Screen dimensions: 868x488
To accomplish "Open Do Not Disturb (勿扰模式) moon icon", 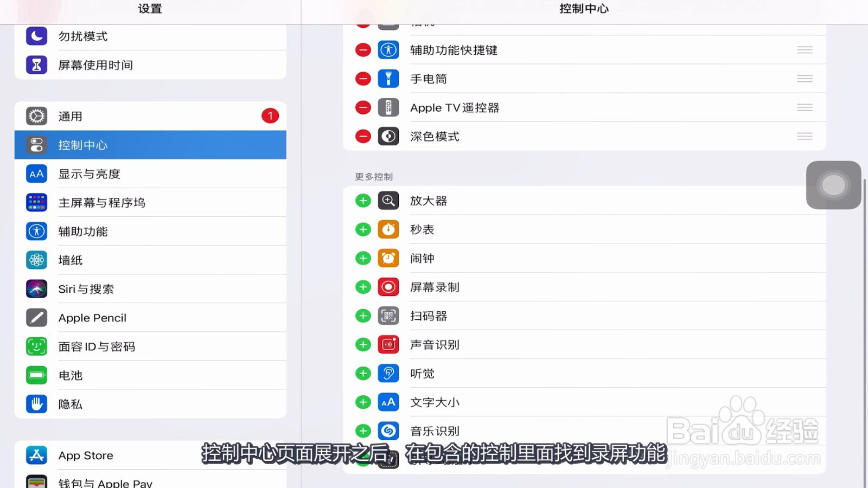I will coord(36,36).
